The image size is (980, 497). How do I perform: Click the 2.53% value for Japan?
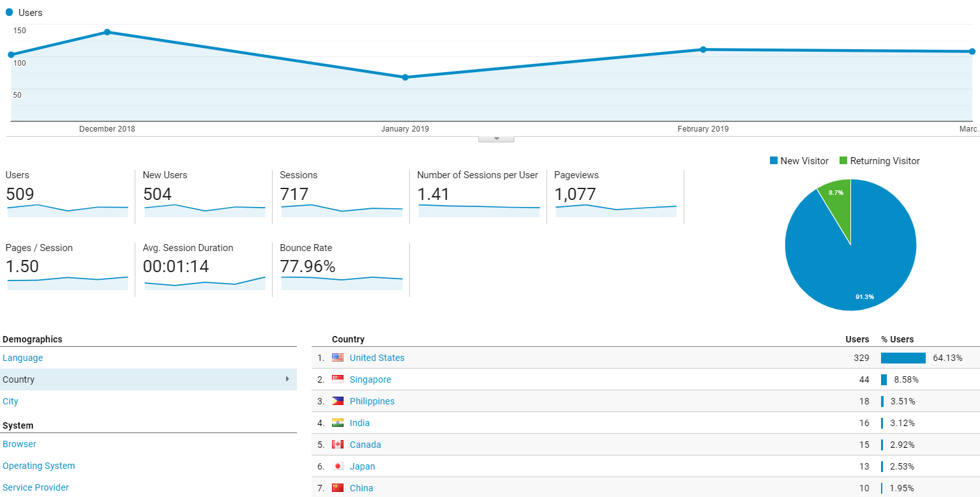(x=903, y=466)
